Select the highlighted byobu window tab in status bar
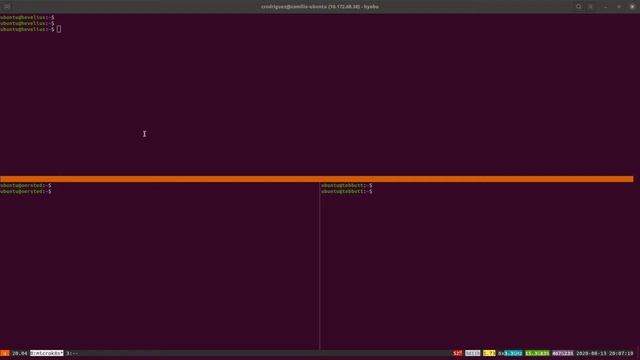Image resolution: width=640 pixels, height=360 pixels. coord(47,353)
